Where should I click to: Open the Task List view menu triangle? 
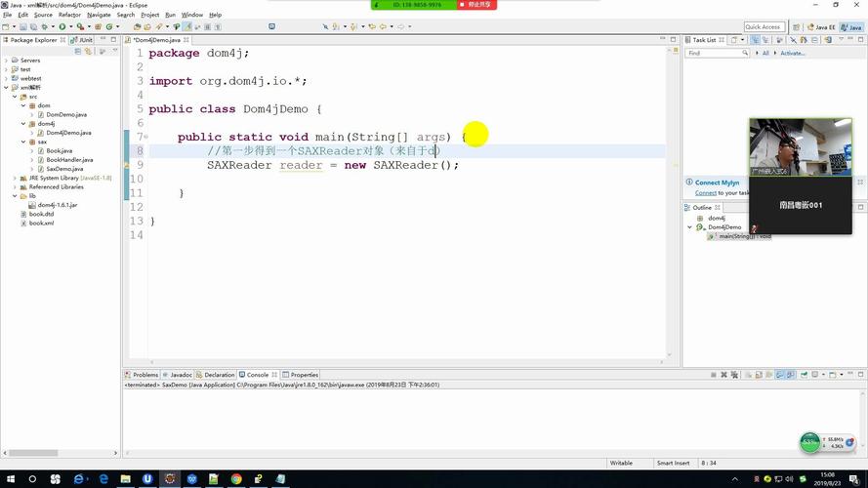(841, 40)
